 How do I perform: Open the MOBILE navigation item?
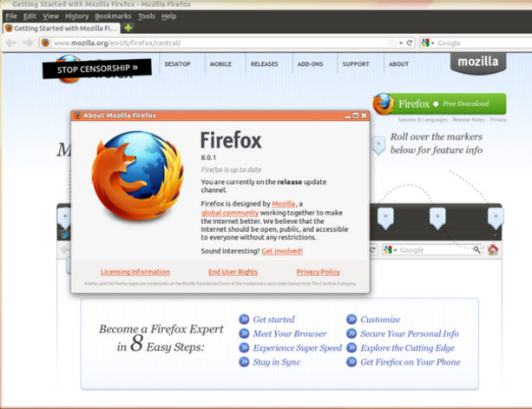[220, 63]
